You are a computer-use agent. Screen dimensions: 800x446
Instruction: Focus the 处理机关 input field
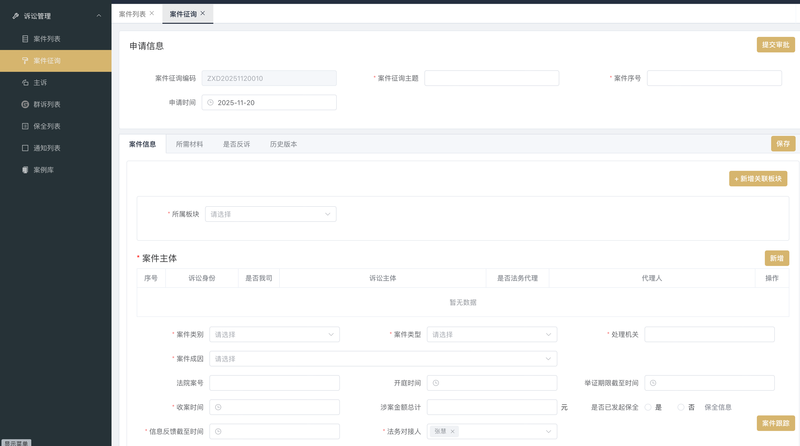pos(710,334)
